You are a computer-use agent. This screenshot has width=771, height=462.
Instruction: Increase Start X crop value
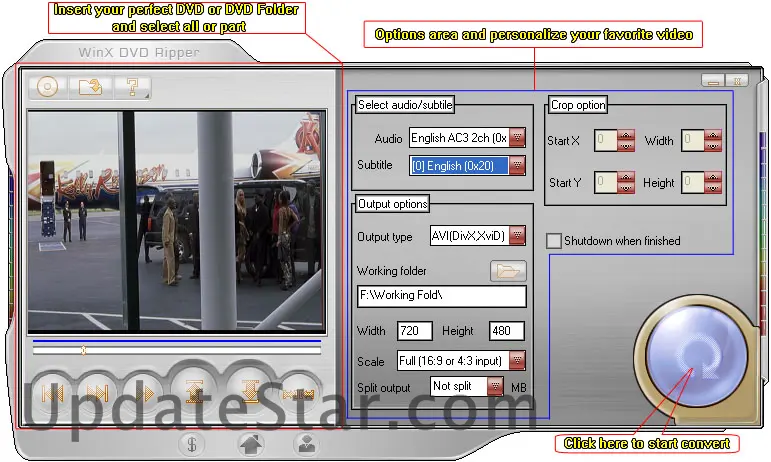click(x=625, y=135)
